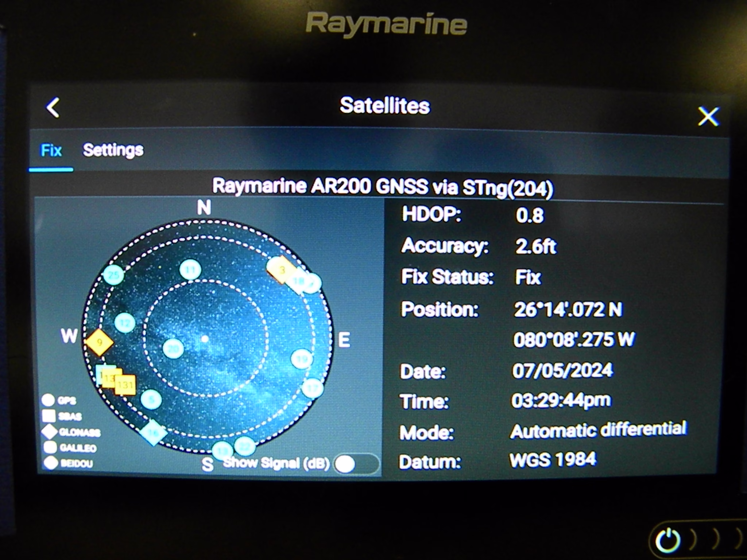
Task: Click latitude 26°14'.072 N
Action: click(568, 310)
